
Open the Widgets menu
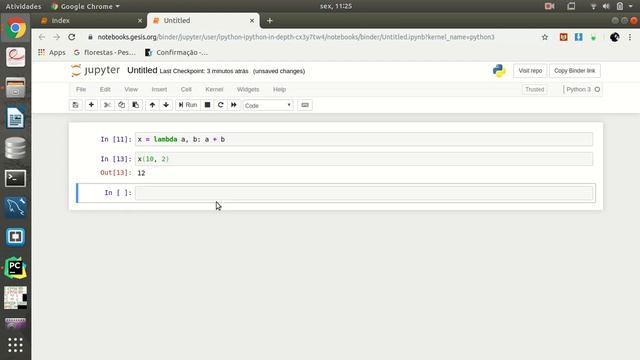point(248,89)
